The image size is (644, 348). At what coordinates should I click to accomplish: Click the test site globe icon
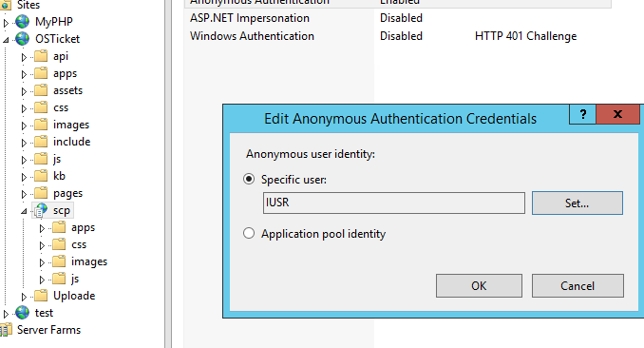pyautogui.click(x=22, y=313)
